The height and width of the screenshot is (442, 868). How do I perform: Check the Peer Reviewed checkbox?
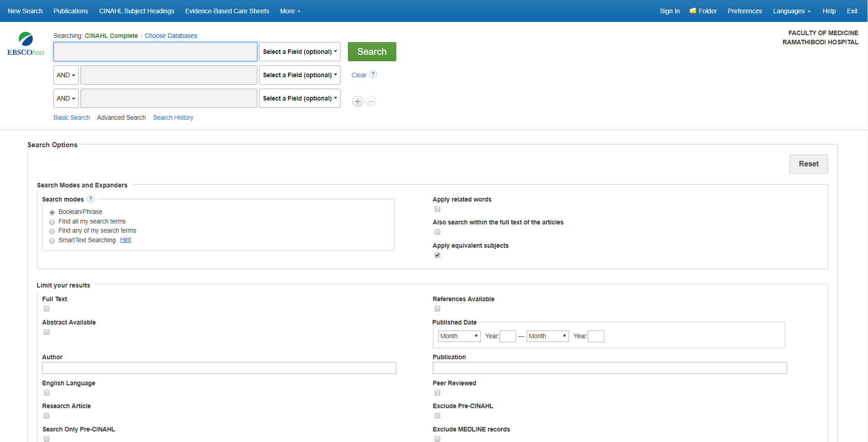point(437,393)
